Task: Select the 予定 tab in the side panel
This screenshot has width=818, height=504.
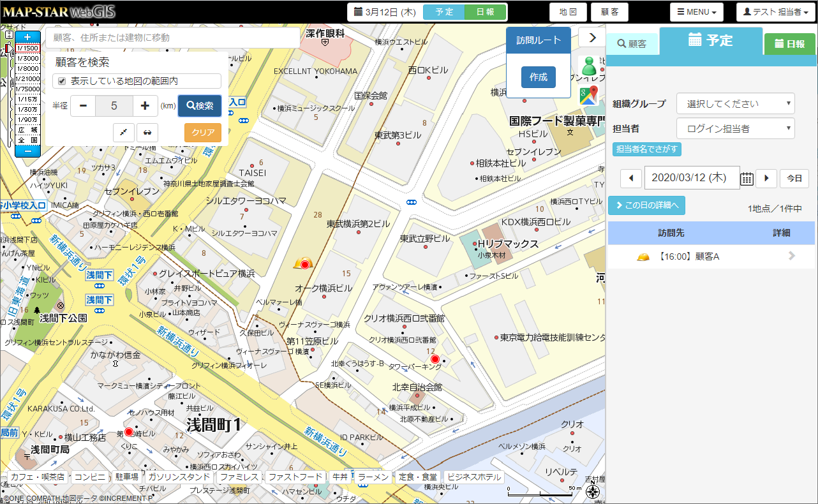Action: 711,41
